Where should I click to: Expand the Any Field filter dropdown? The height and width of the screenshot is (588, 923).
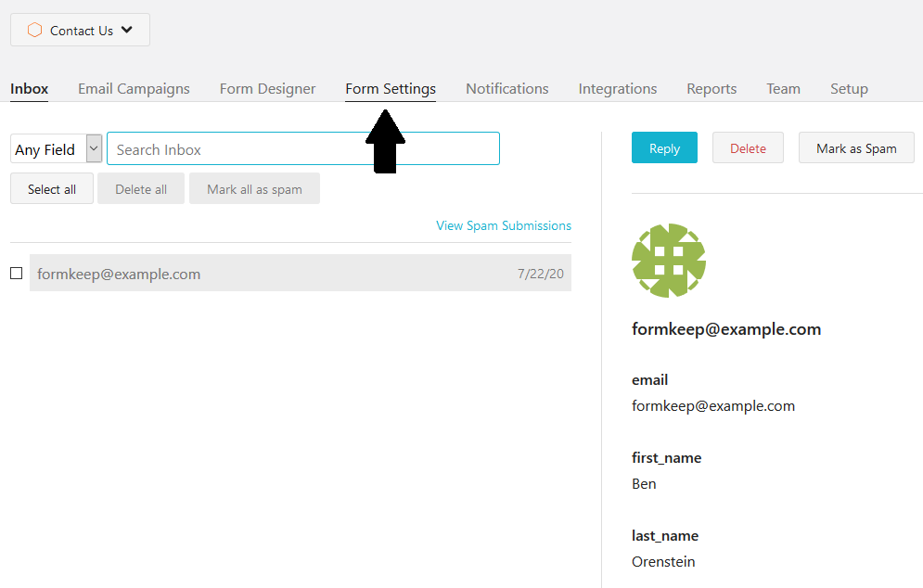click(57, 149)
